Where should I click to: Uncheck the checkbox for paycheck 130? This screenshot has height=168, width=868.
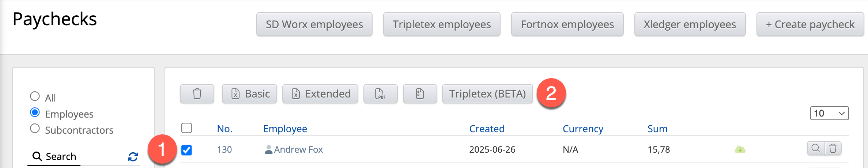[186, 150]
